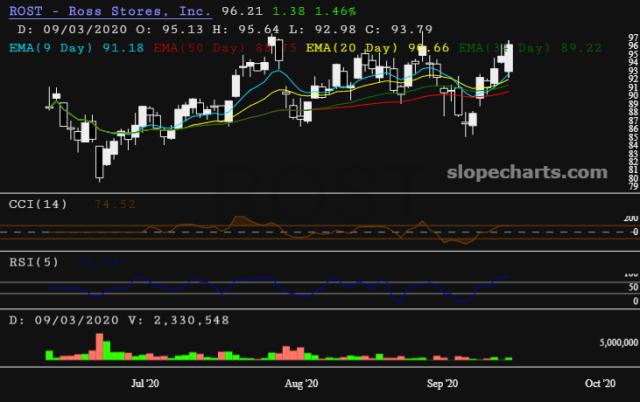Click the Aug '20 date axis label

pos(301,384)
